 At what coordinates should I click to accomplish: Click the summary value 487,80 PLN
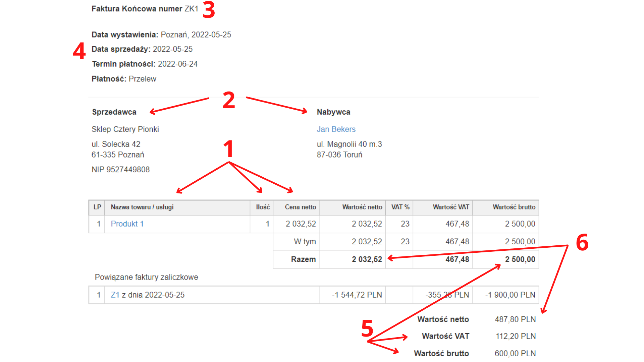[515, 319]
